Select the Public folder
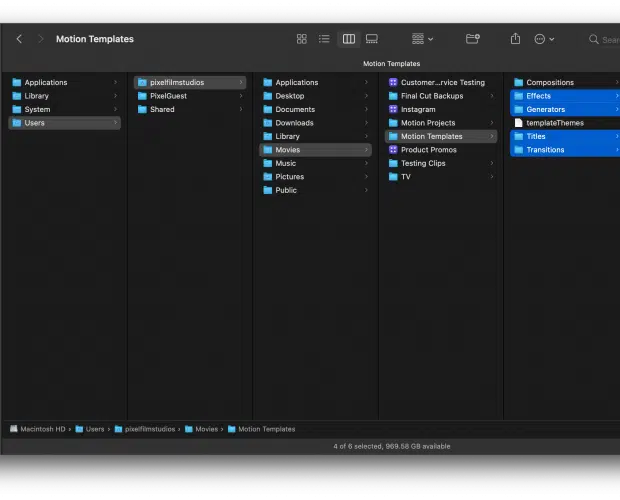Screen dimensions: 620x500 point(316,190)
